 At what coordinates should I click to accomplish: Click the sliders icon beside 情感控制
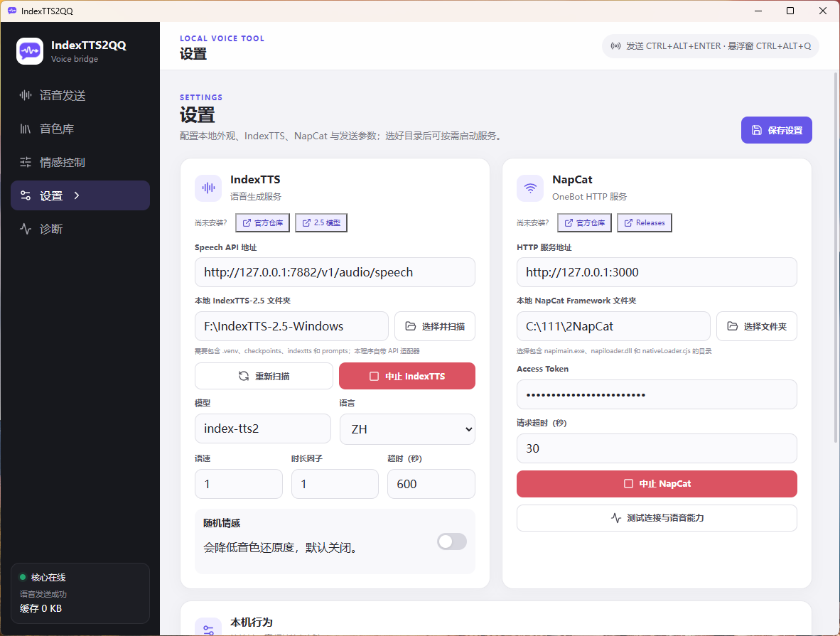coord(25,162)
